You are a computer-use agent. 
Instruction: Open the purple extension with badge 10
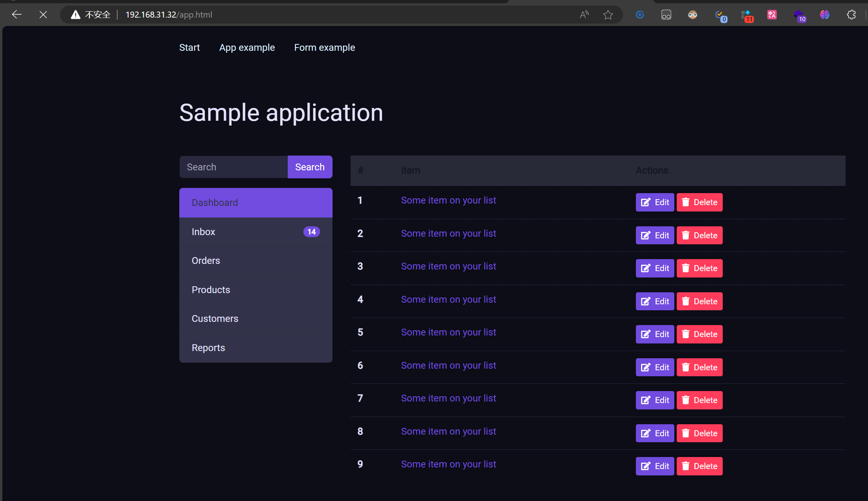coord(799,16)
